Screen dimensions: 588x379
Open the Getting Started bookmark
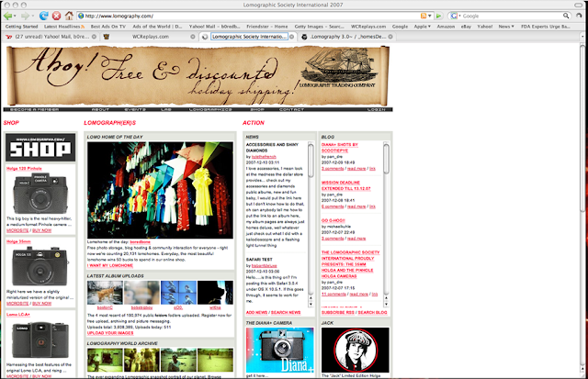pos(21,27)
